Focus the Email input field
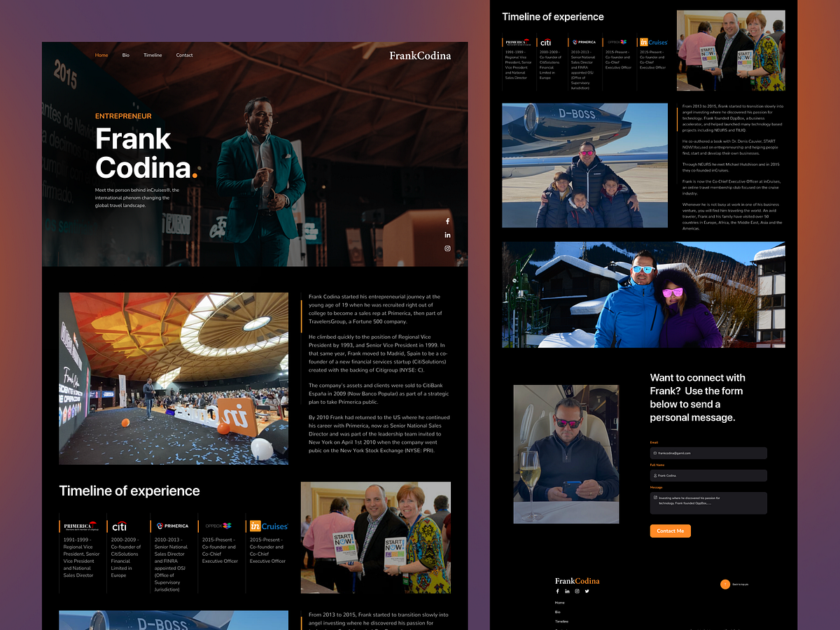 (708, 454)
